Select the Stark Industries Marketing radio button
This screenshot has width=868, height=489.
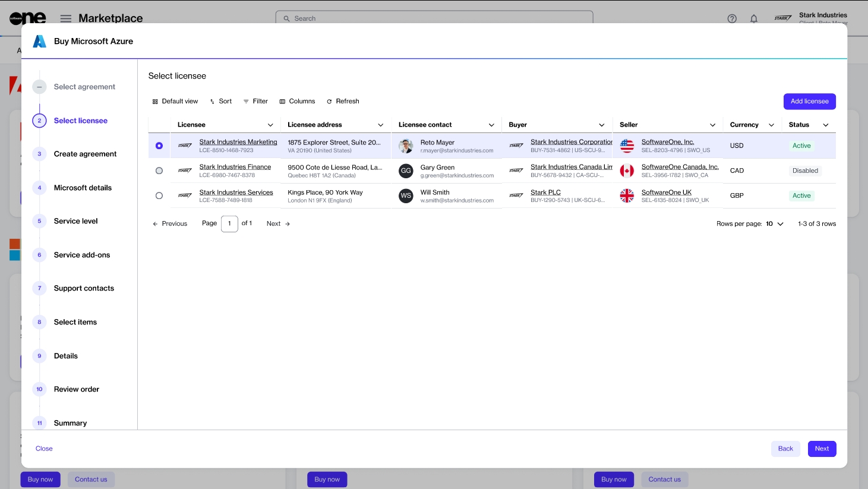tap(159, 146)
